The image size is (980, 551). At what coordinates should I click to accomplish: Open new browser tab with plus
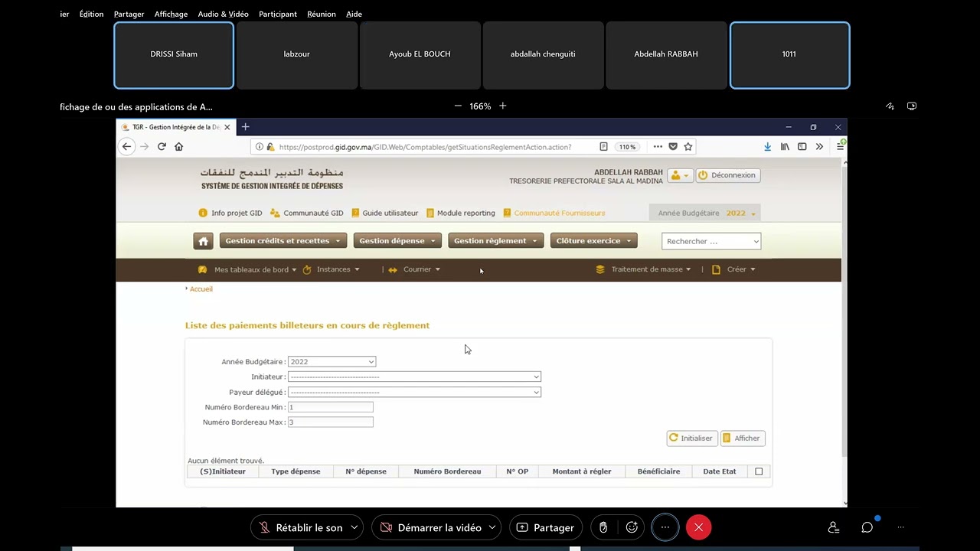[x=245, y=127]
